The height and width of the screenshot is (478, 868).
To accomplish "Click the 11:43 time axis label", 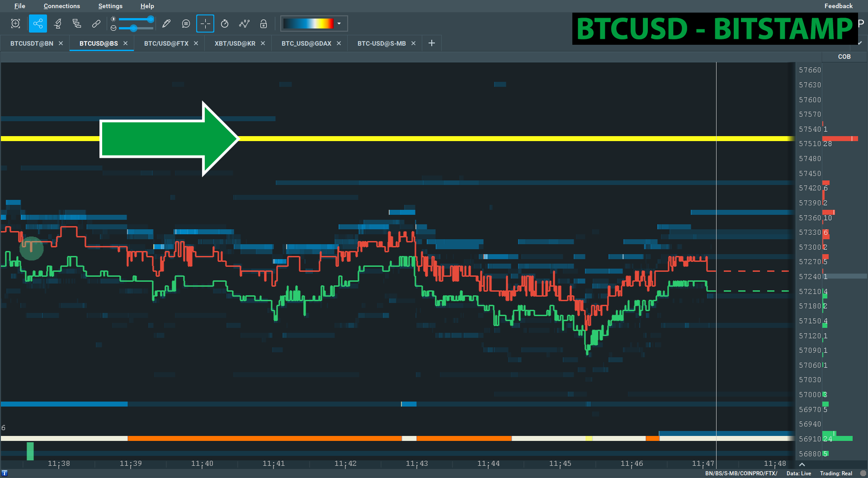I will click(417, 464).
